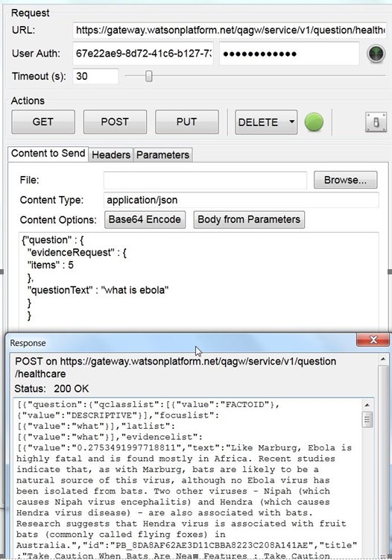This screenshot has width=392, height=560.
Task: Send the request with POST
Action: 115,122
